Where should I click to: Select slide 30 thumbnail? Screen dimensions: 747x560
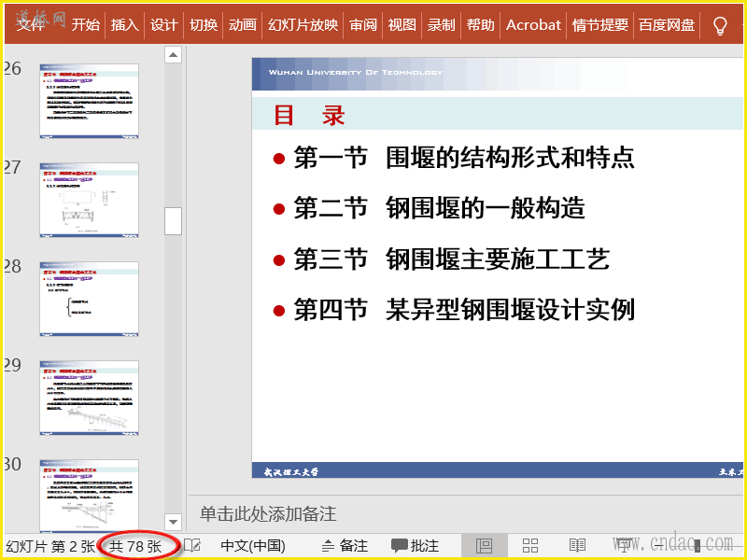coord(89,496)
